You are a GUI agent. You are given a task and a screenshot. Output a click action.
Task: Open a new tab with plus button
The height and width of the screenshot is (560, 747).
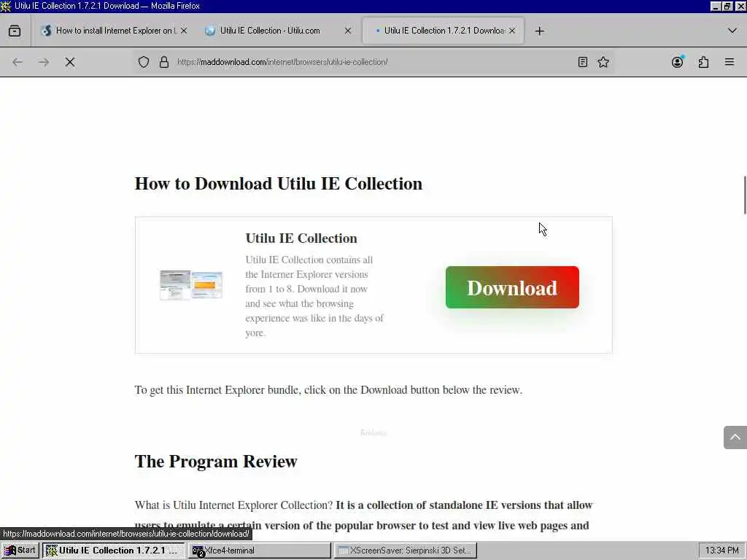(539, 31)
